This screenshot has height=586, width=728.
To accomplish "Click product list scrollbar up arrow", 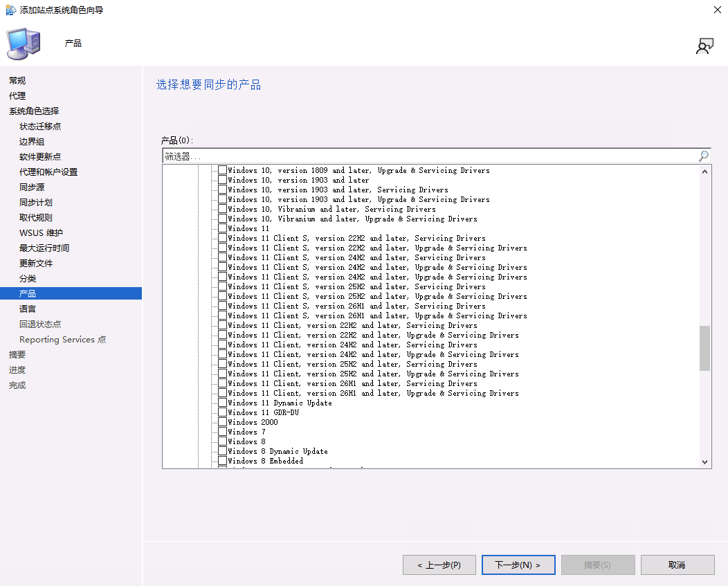I will 704,172.
